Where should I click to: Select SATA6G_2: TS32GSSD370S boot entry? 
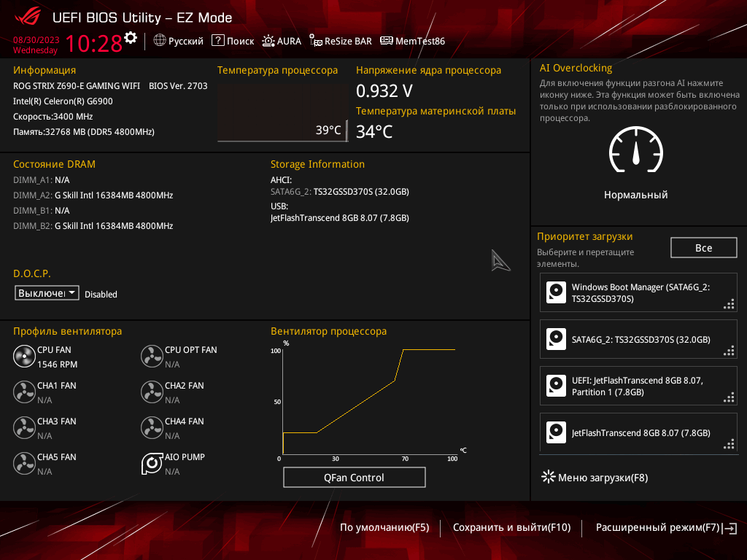click(x=638, y=339)
